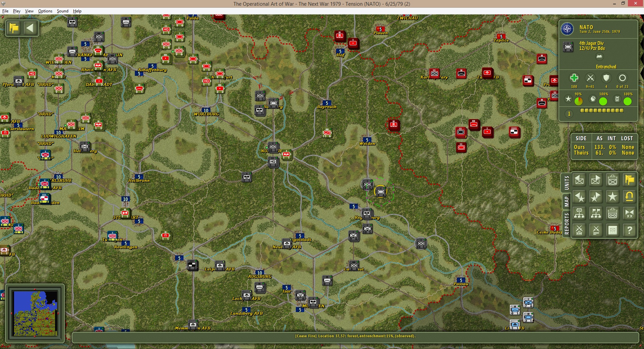Viewport: 644px width, 349px height.
Task: Select the yellow-circled selected unit counter on map
Action: pyautogui.click(x=381, y=192)
